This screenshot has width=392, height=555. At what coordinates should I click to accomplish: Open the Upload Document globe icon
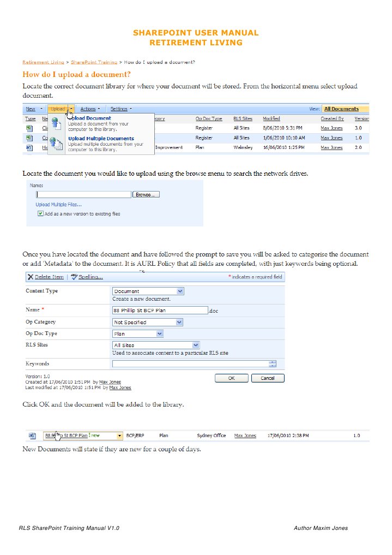pyautogui.click(x=56, y=123)
